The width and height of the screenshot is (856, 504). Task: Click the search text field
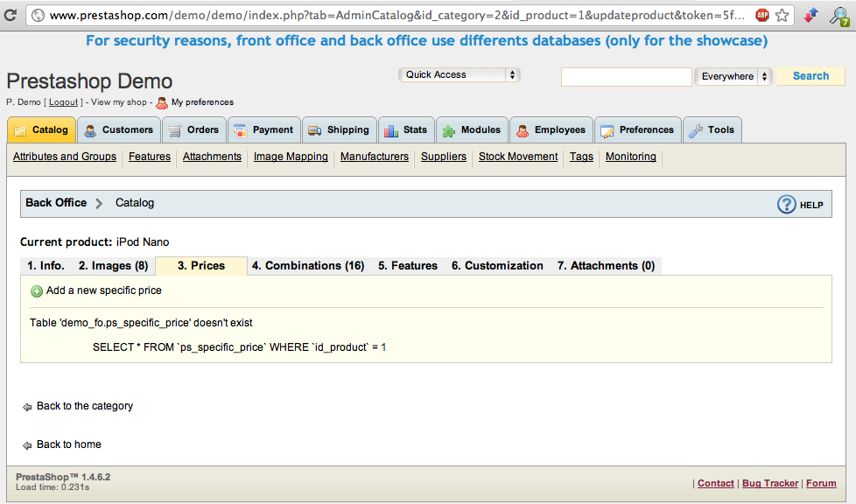coord(626,77)
